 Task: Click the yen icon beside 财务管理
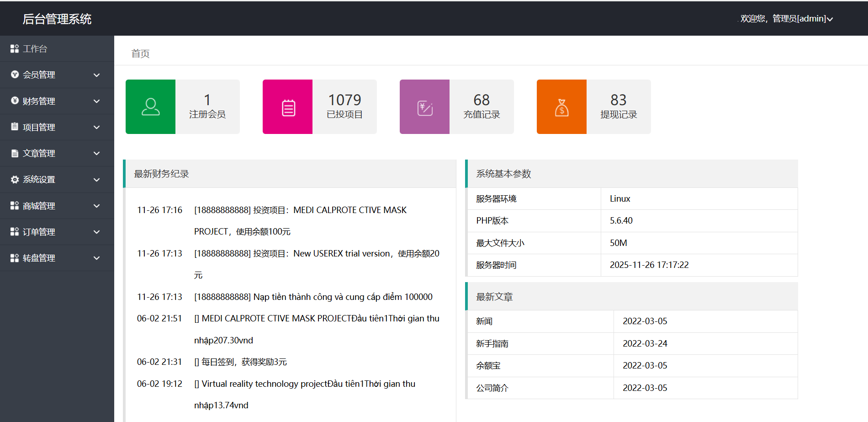[15, 101]
